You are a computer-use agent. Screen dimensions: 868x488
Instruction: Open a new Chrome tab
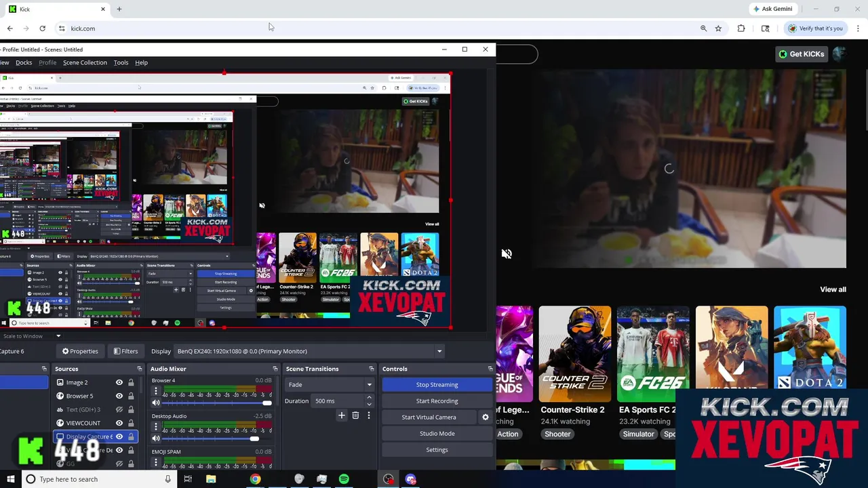point(119,9)
